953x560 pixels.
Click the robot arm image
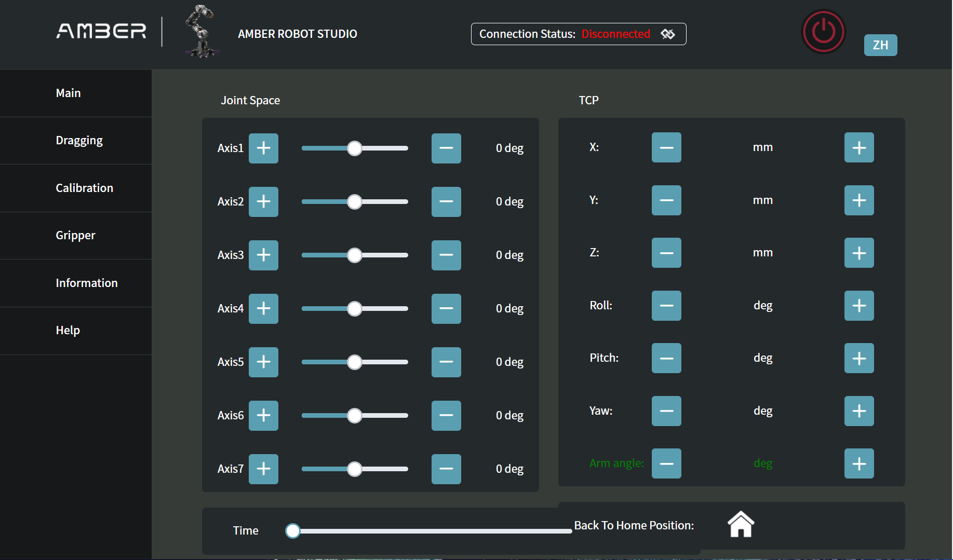pos(202,31)
